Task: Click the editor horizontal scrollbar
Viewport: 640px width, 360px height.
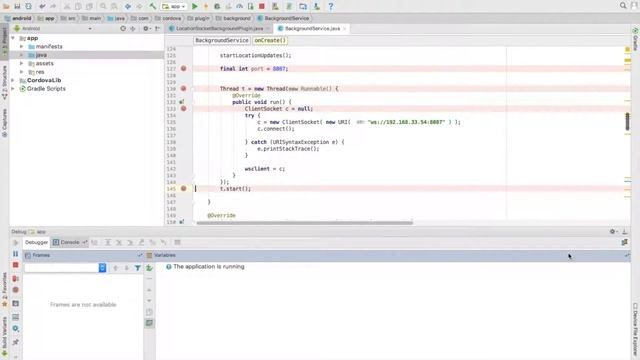Action: pos(304,223)
